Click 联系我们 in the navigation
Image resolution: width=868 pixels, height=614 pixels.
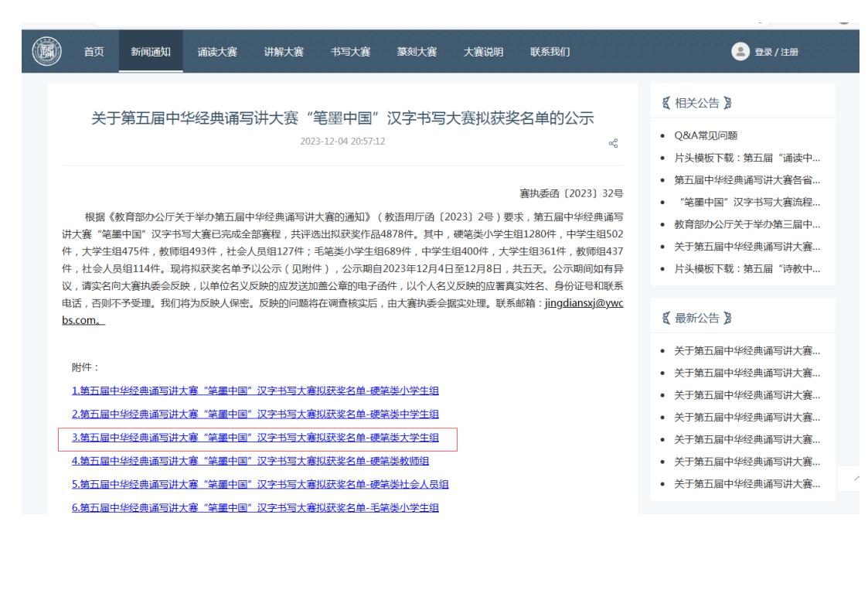pyautogui.click(x=550, y=52)
